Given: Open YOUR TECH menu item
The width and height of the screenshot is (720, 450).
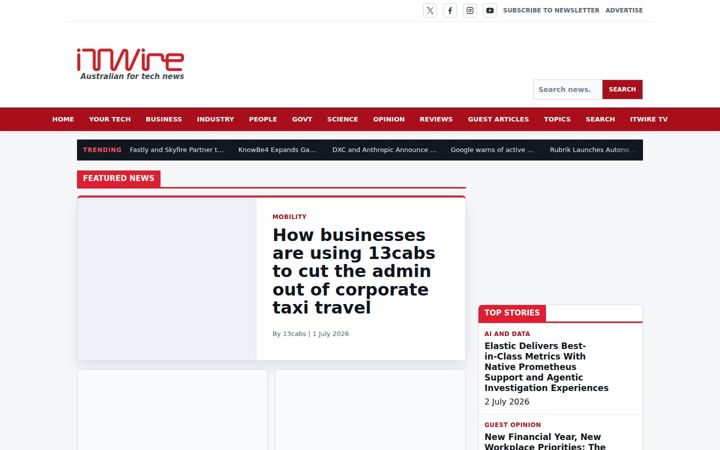Looking at the screenshot, I should click(x=110, y=119).
